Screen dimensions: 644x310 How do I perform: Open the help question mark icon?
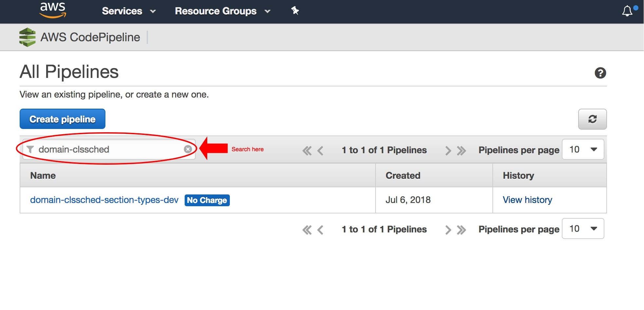coord(600,73)
